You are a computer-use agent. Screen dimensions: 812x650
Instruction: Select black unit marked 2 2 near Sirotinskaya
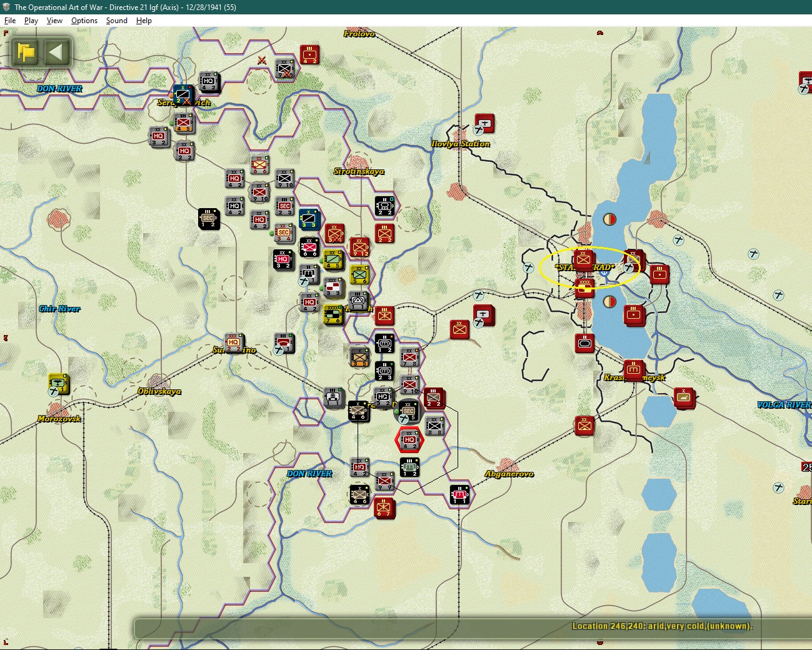click(384, 206)
